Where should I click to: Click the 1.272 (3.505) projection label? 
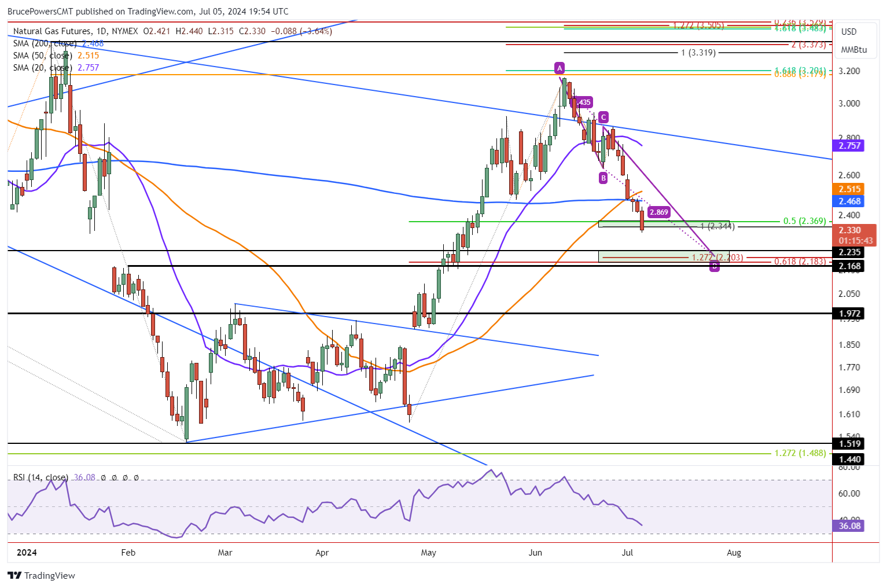click(x=698, y=25)
